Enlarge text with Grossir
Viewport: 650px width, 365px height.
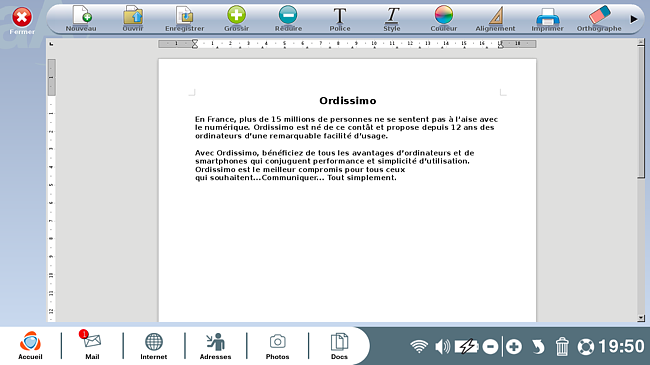[x=236, y=19]
